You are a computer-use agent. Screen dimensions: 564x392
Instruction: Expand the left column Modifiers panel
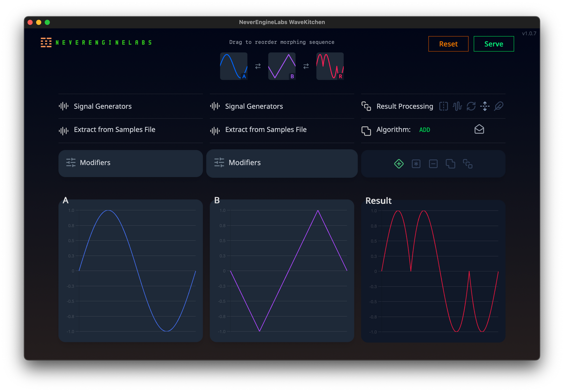130,163
